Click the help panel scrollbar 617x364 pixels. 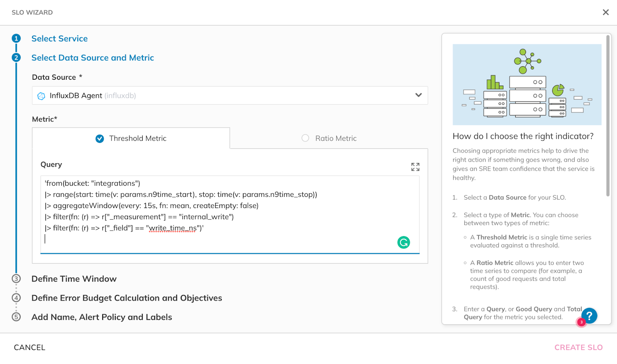point(608,116)
